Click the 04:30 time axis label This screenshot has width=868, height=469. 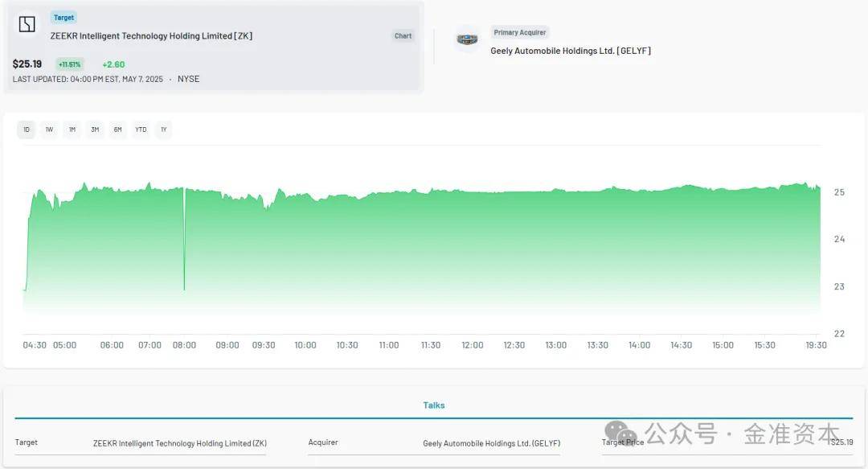pyautogui.click(x=35, y=345)
